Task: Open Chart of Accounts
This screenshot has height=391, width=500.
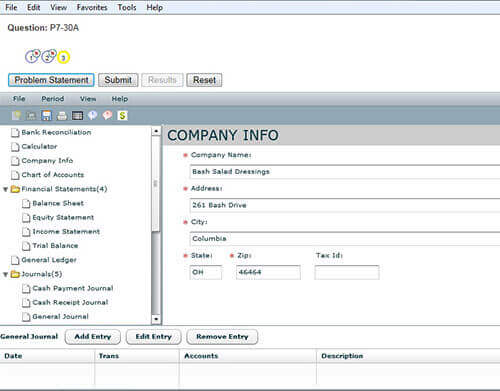Action: (48, 175)
